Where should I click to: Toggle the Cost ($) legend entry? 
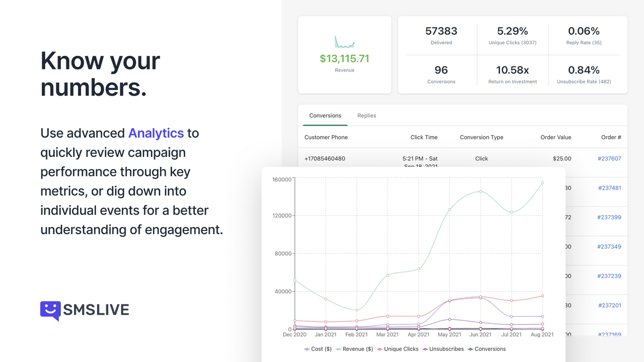click(x=318, y=349)
